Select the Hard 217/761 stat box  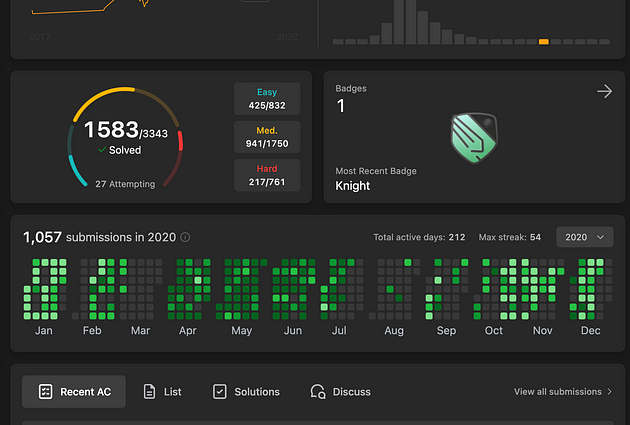tap(266, 175)
